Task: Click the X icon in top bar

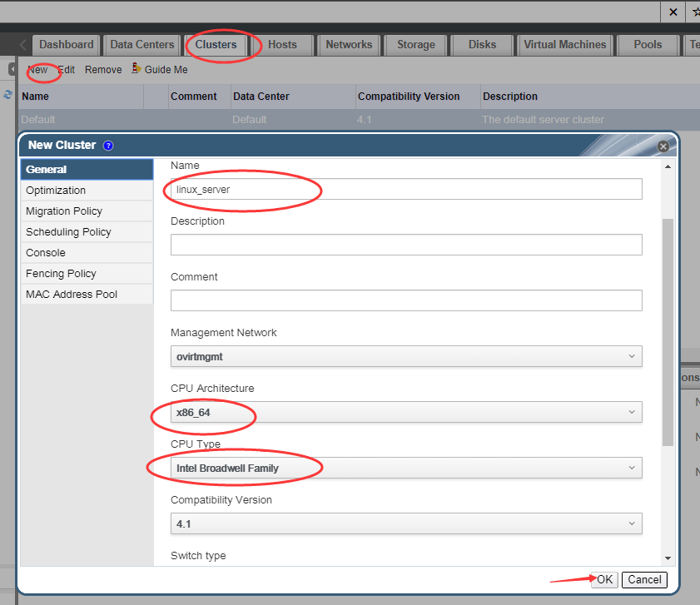Action: pos(673,12)
